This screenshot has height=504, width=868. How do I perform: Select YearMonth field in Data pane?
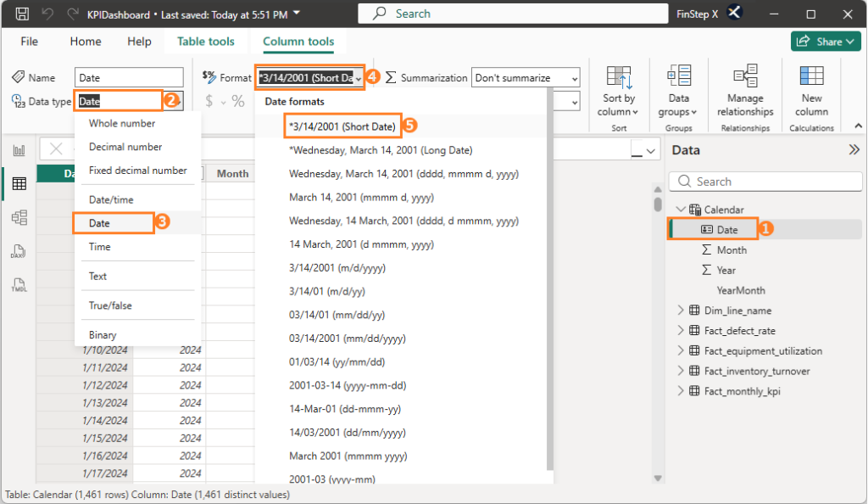tap(741, 290)
